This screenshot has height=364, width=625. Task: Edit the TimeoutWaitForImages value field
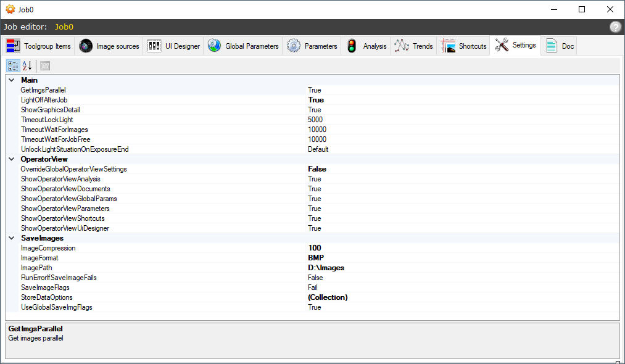coord(463,130)
